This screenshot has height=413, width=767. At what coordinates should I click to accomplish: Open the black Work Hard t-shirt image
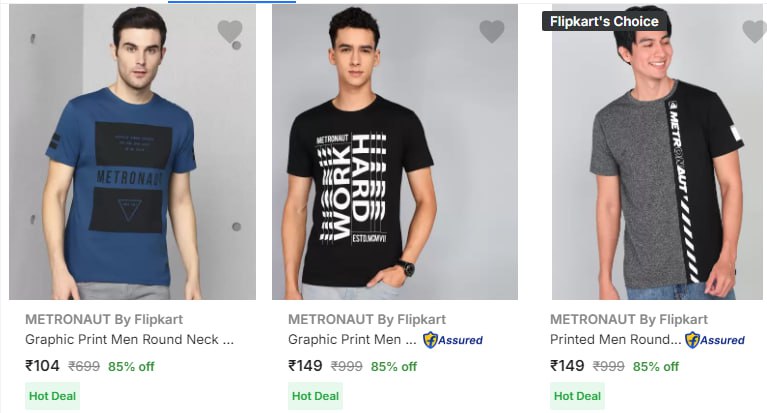394,160
